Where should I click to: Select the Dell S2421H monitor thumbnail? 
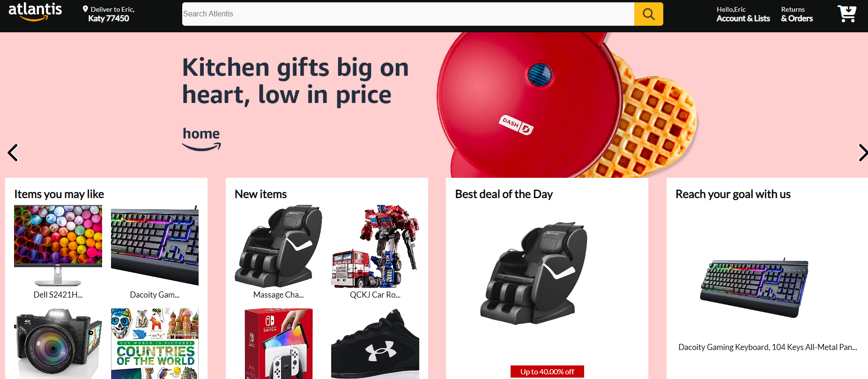tap(58, 246)
